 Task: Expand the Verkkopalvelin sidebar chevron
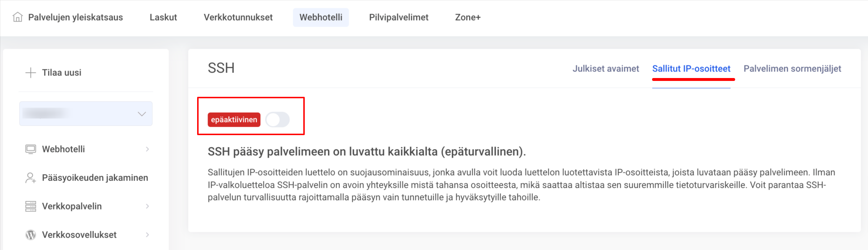pyautogui.click(x=147, y=206)
